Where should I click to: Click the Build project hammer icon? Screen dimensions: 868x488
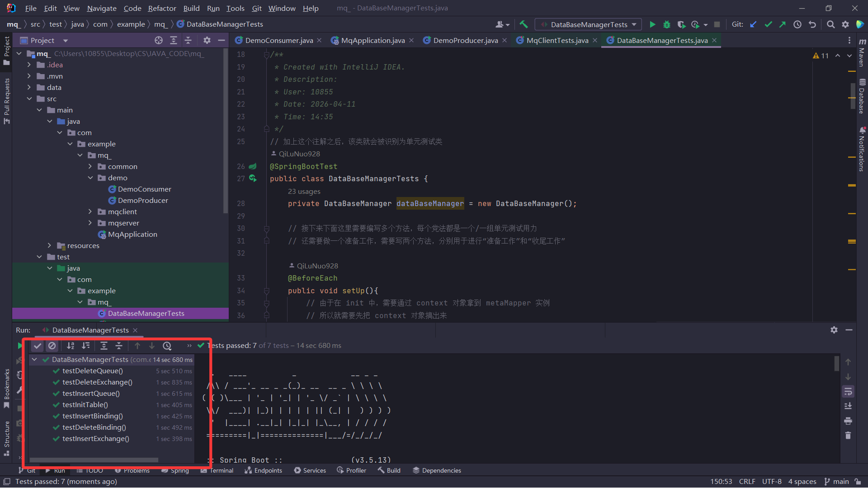point(524,24)
